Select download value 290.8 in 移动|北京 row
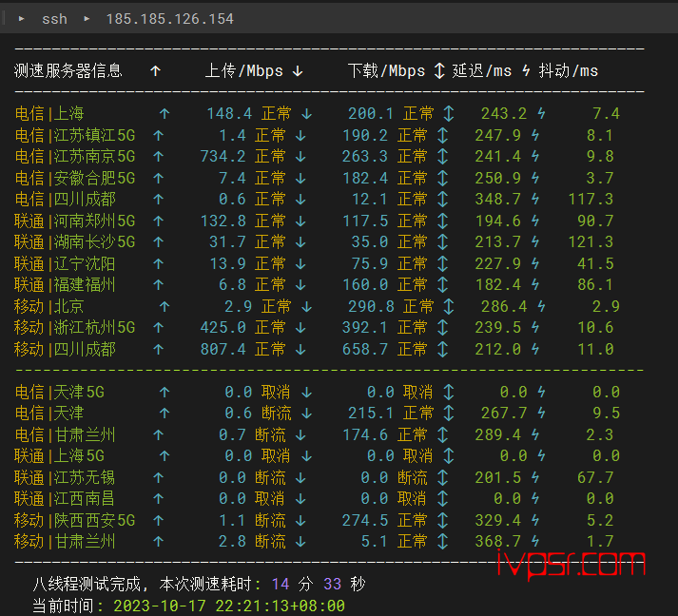Image resolution: width=678 pixels, height=616 pixels. (371, 306)
